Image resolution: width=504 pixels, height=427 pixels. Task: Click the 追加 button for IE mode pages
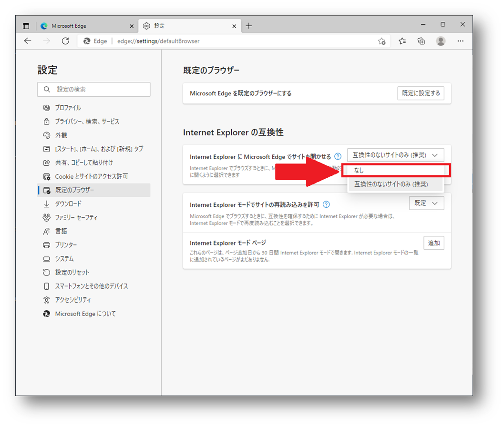click(x=434, y=243)
